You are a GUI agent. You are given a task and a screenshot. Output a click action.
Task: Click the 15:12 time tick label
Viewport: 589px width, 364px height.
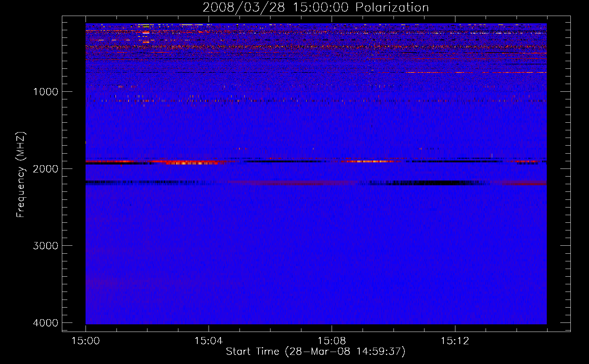(455, 341)
